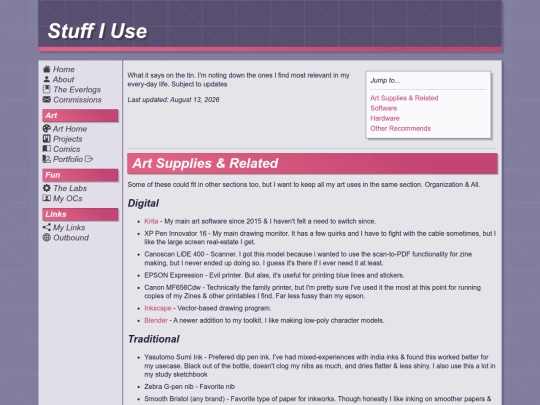Click the gear icon beside The Labs
Image resolution: width=540 pixels, height=405 pixels.
[46, 188]
